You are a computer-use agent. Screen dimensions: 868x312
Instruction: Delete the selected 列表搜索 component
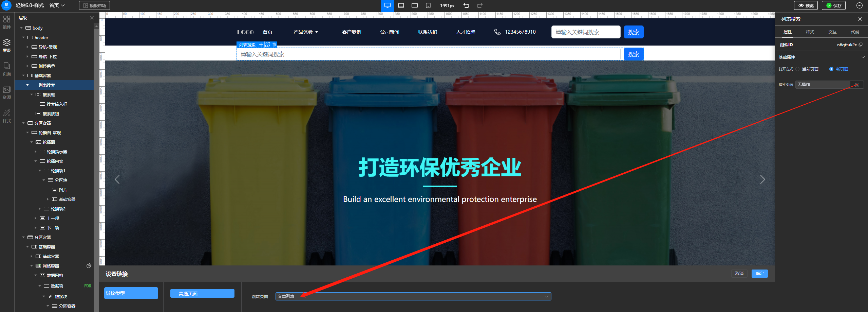tap(274, 45)
